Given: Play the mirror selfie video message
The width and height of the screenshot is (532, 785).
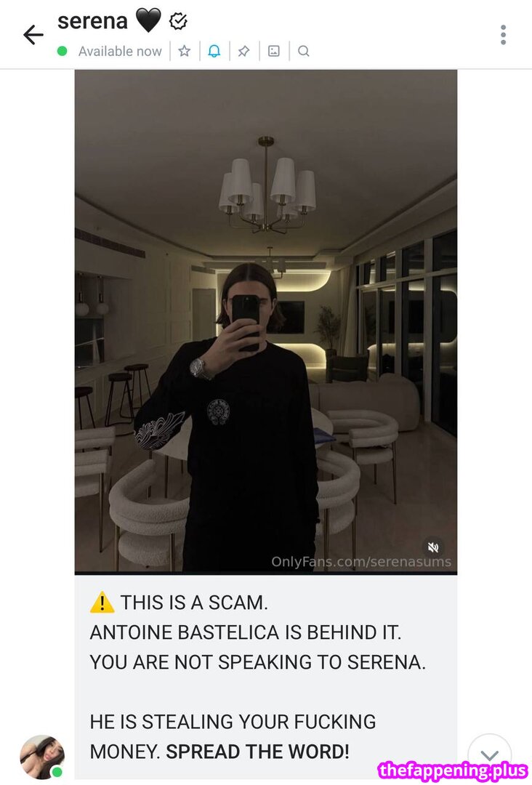Looking at the screenshot, I should pyautogui.click(x=266, y=321).
